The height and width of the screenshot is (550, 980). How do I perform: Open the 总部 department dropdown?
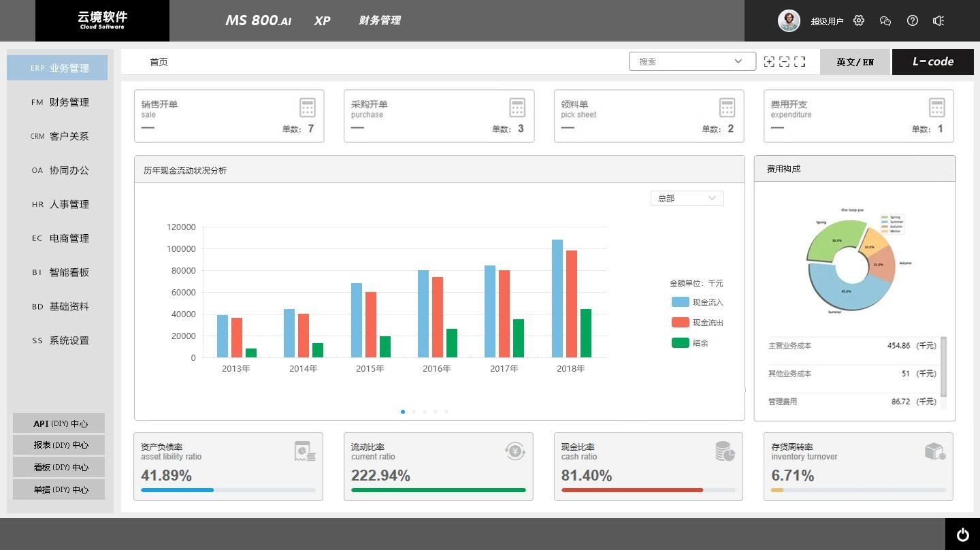[x=687, y=198]
